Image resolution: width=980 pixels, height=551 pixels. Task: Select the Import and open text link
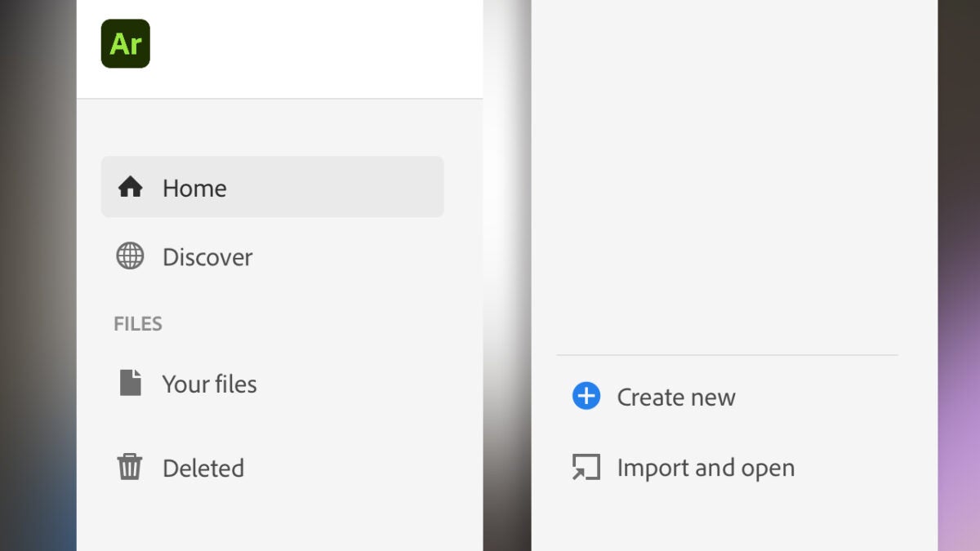706,469
